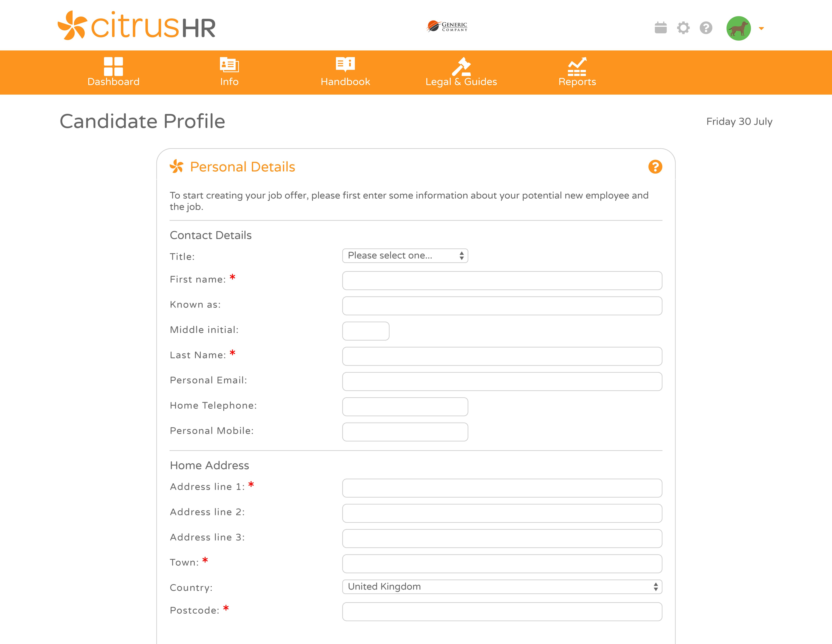The width and height of the screenshot is (832, 644).
Task: Open the Reports section
Action: (577, 72)
